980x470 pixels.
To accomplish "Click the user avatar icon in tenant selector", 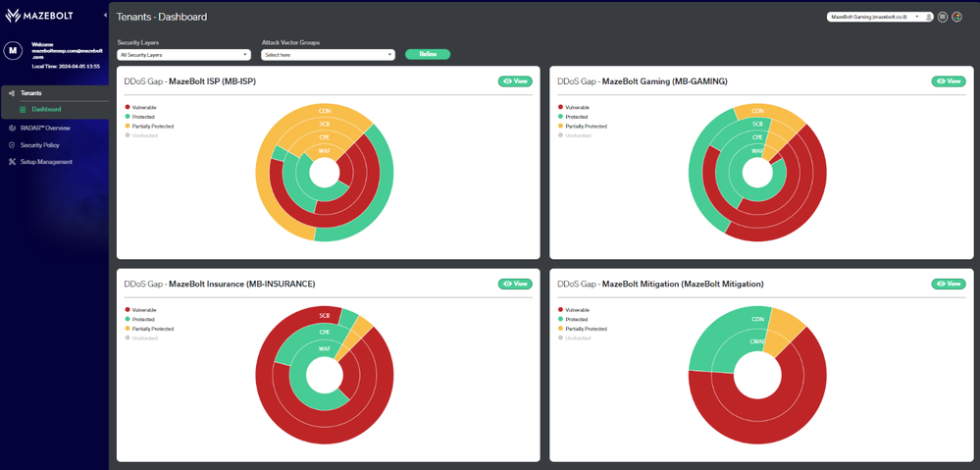I will 929,17.
